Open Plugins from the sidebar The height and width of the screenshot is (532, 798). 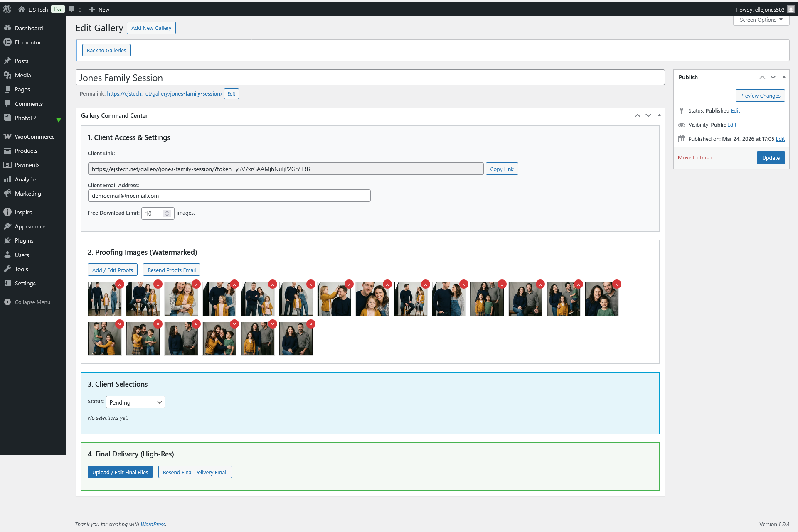[x=24, y=240]
